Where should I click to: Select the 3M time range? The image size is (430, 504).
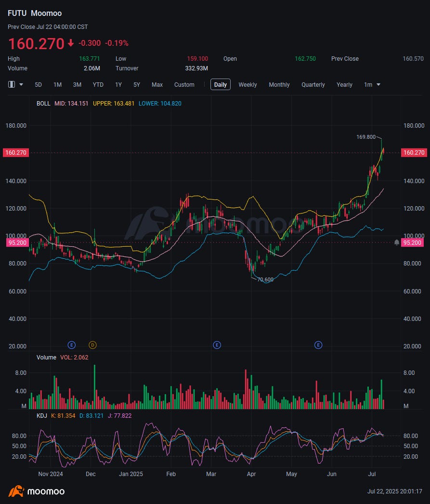77,84
